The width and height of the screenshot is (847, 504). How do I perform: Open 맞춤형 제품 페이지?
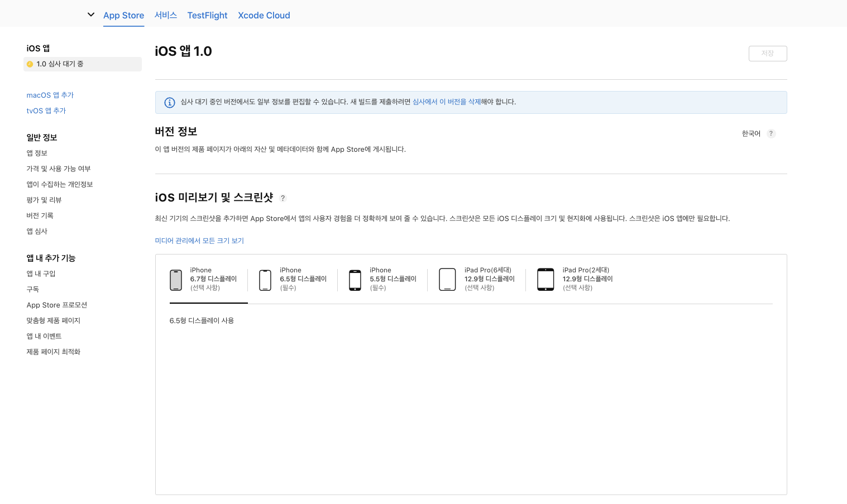tap(54, 321)
